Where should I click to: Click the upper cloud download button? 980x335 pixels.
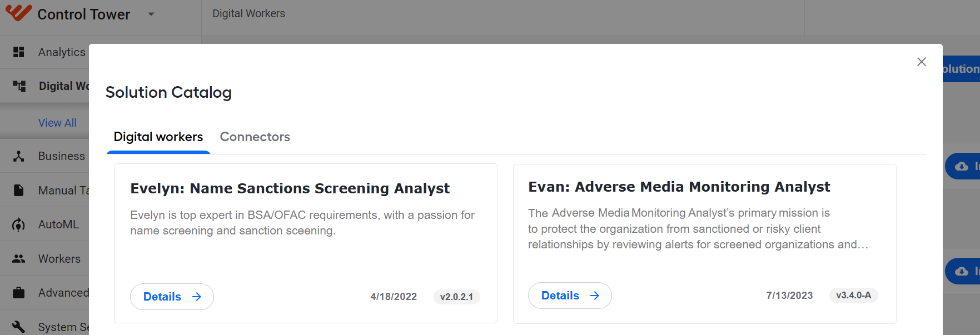point(963,166)
